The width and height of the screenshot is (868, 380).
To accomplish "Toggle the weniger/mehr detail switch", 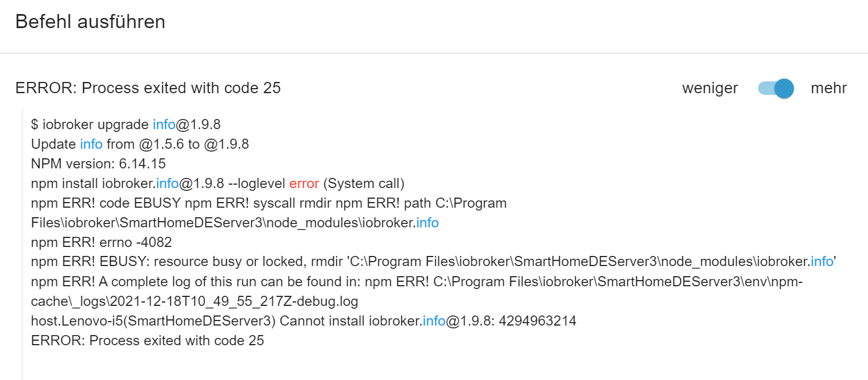I will click(776, 88).
